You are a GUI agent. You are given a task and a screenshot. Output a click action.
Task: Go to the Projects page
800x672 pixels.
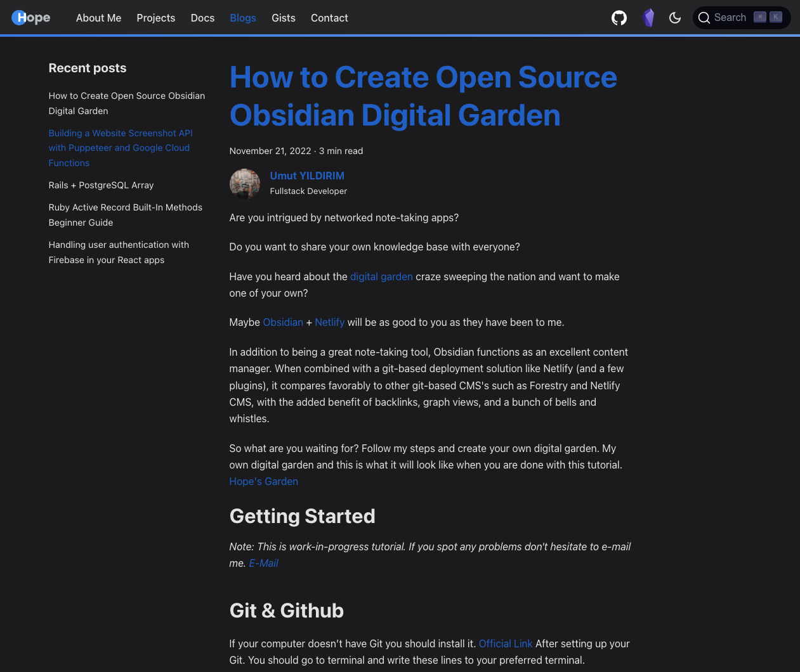pyautogui.click(x=156, y=18)
